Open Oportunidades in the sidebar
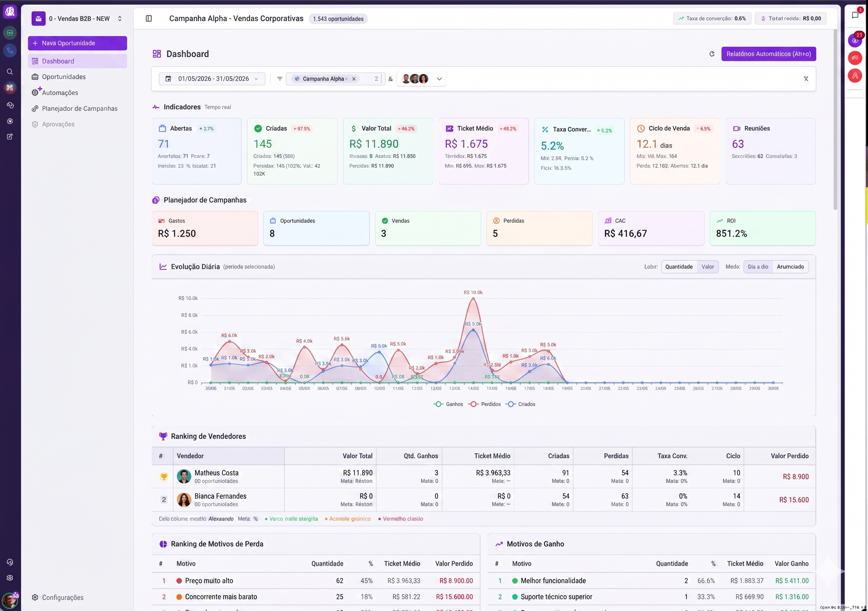868x611 pixels. click(x=77, y=77)
